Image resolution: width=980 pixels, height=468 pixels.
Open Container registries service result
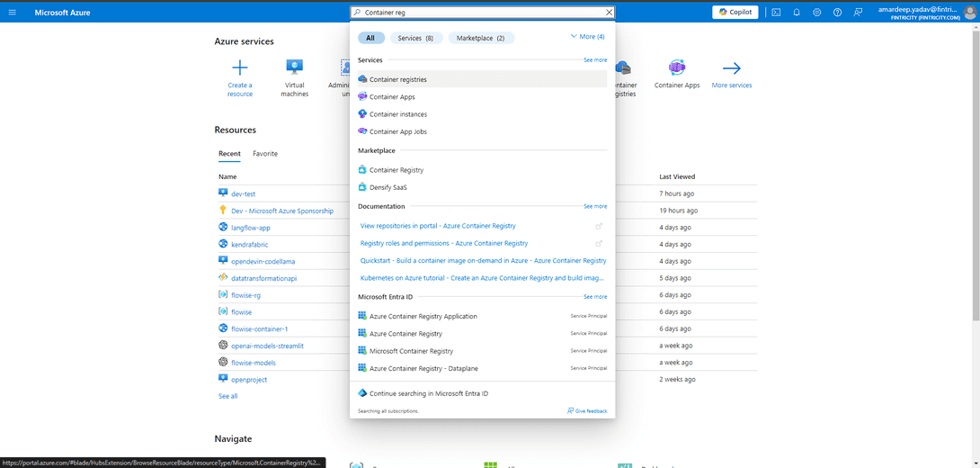point(482,79)
